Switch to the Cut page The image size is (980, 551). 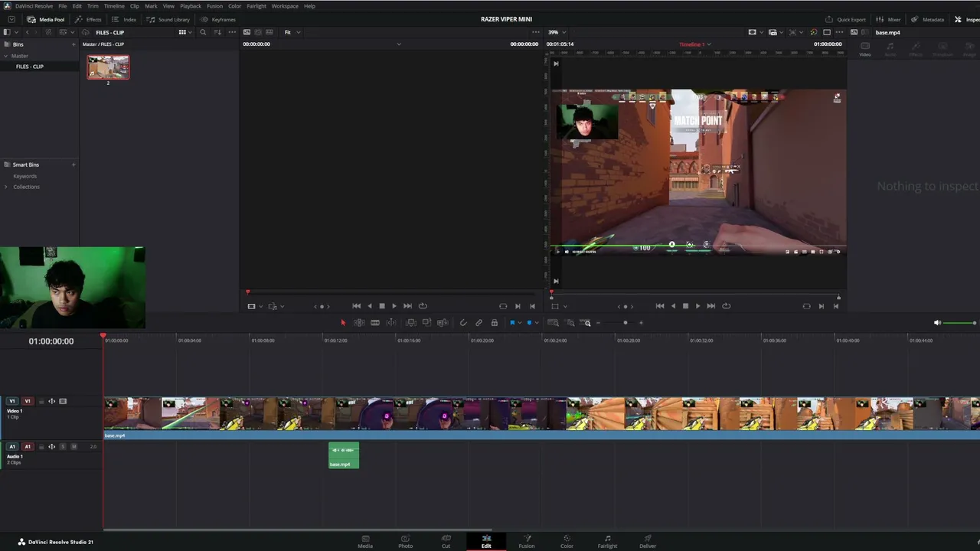[x=446, y=541]
